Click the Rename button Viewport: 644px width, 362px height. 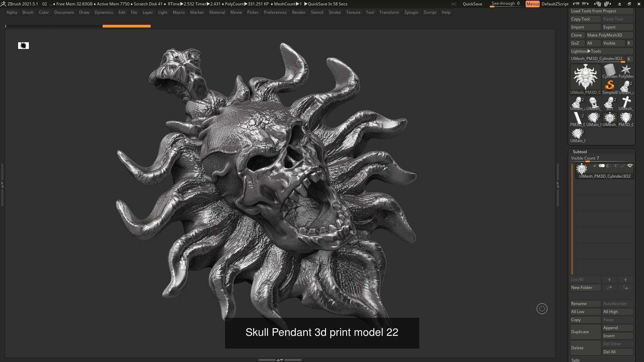[585, 304]
